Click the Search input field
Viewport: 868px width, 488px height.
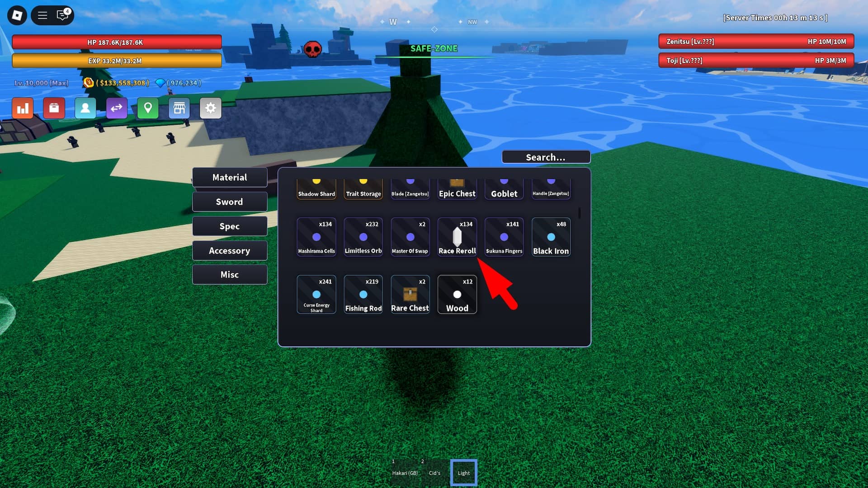coord(545,157)
